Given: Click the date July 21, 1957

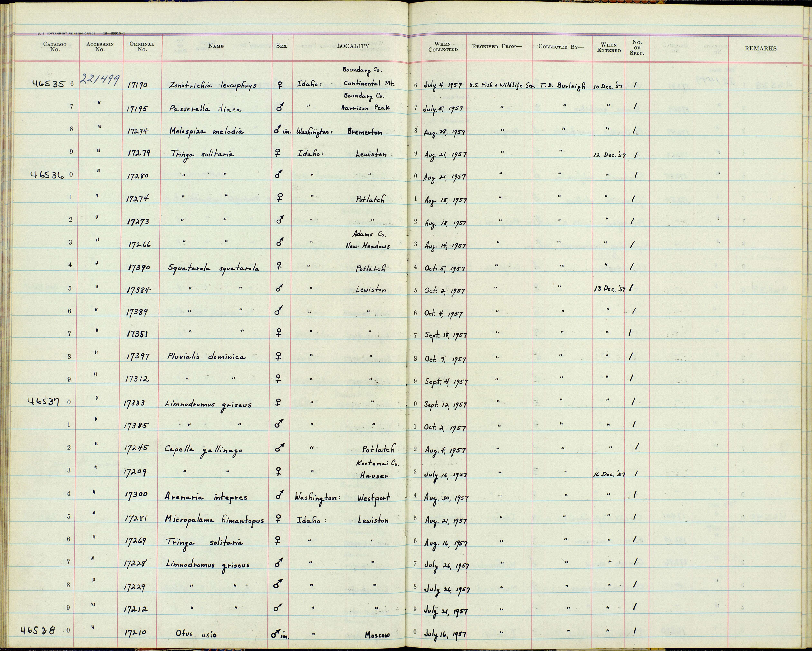Looking at the screenshot, I should point(446,611).
